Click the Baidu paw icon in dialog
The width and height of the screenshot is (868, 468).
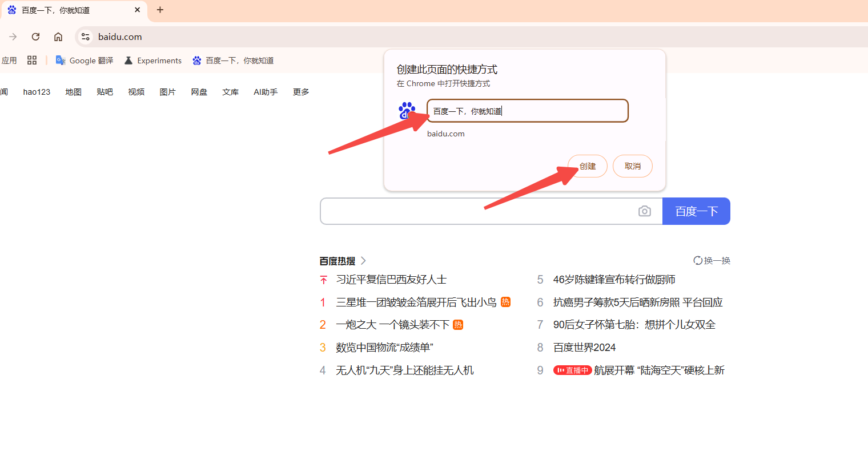pos(407,111)
